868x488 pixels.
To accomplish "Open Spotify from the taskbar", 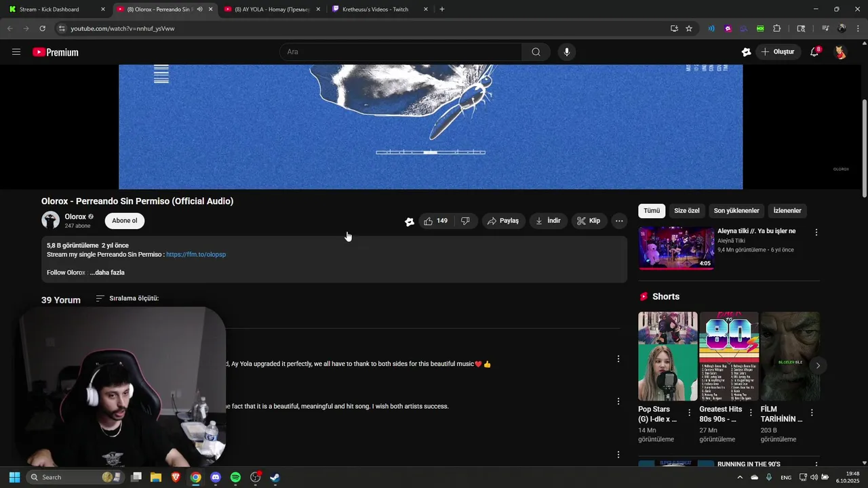I will 235,477.
